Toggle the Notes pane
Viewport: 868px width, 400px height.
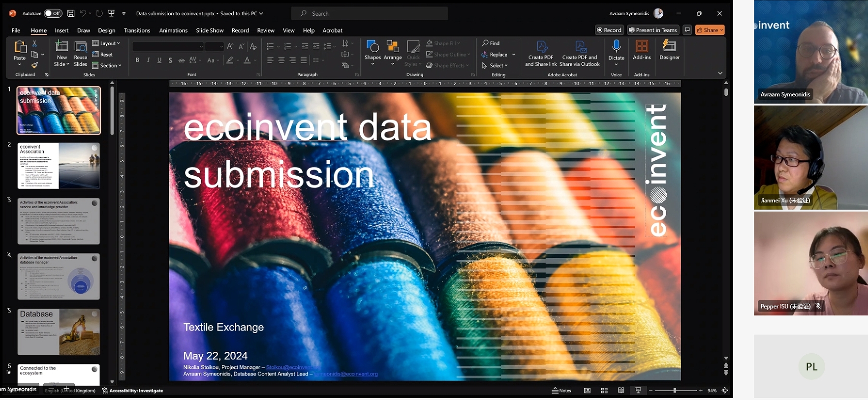click(561, 391)
